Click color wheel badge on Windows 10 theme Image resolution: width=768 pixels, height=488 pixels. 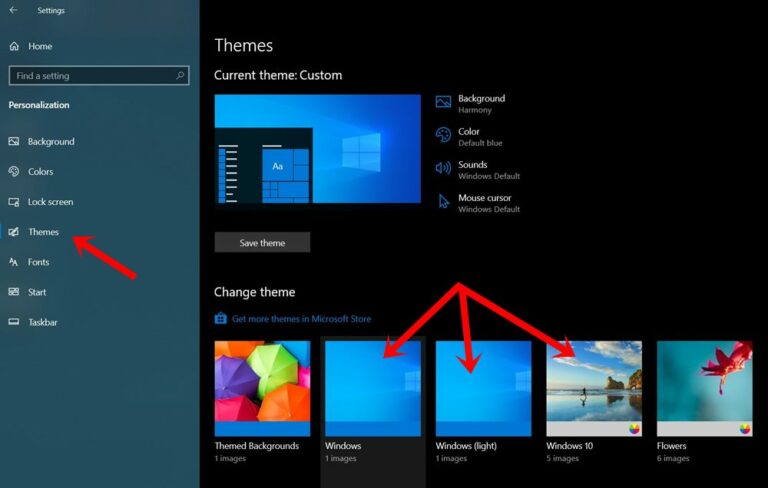[634, 429]
